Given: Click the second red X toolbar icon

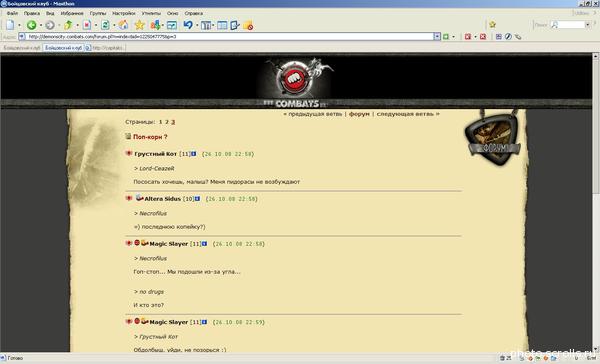Looking at the screenshot, I should click(483, 36).
